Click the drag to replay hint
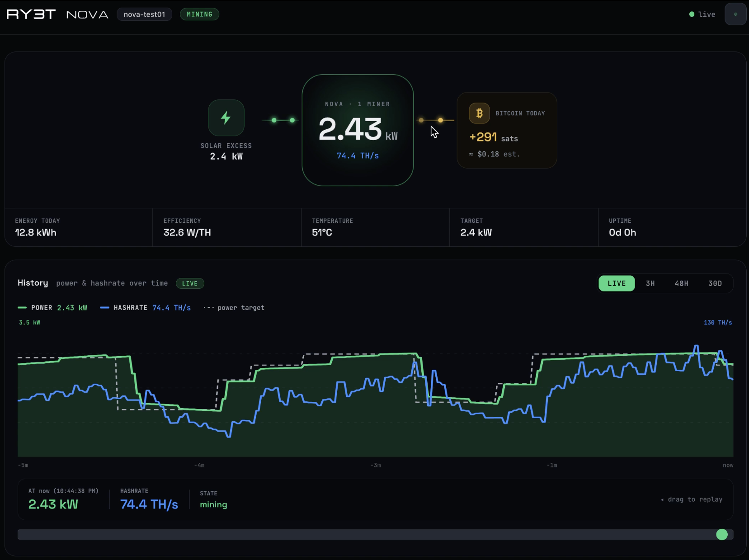 click(x=692, y=499)
